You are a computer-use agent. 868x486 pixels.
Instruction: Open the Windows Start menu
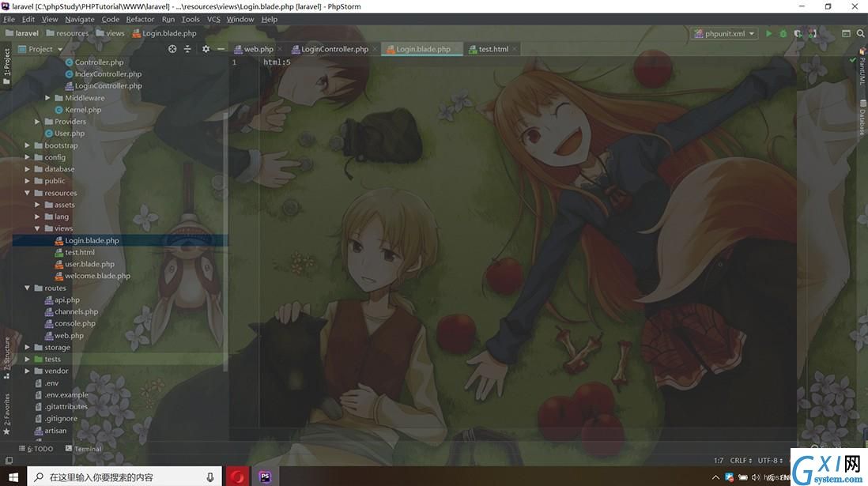click(x=13, y=477)
